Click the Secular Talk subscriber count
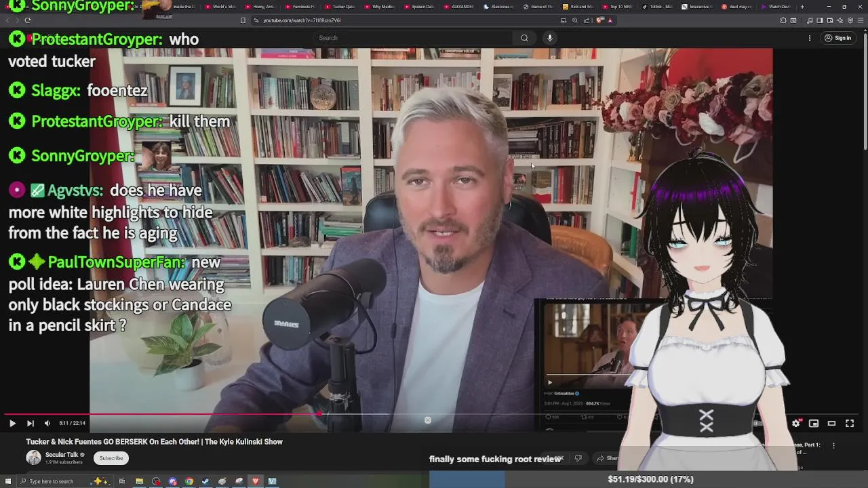Image resolution: width=868 pixels, height=488 pixels. (64, 462)
